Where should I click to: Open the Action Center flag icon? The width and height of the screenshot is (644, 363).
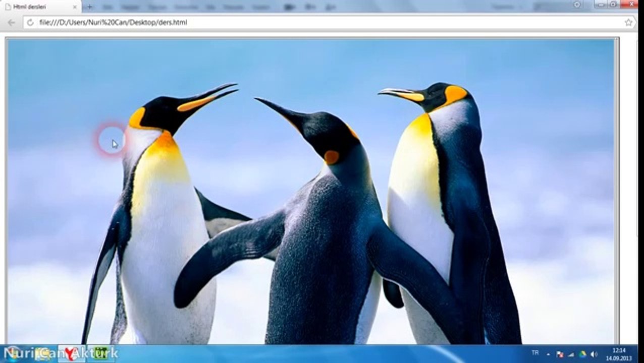coord(560,354)
